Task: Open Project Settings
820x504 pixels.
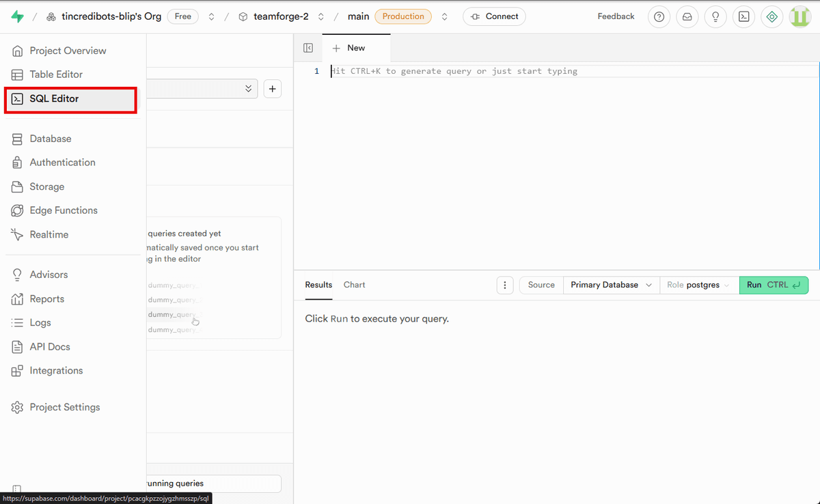Action: (64, 406)
